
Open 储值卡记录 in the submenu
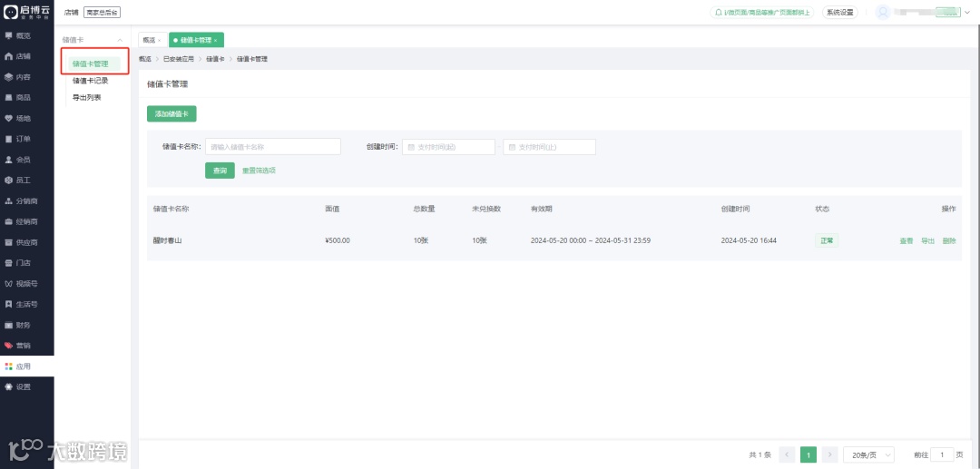click(91, 81)
